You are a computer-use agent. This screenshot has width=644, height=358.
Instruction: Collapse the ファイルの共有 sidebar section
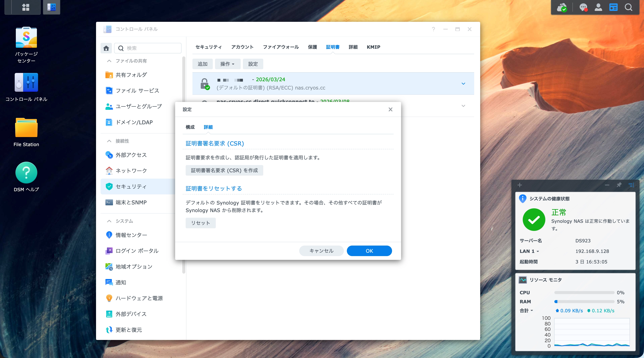(109, 61)
